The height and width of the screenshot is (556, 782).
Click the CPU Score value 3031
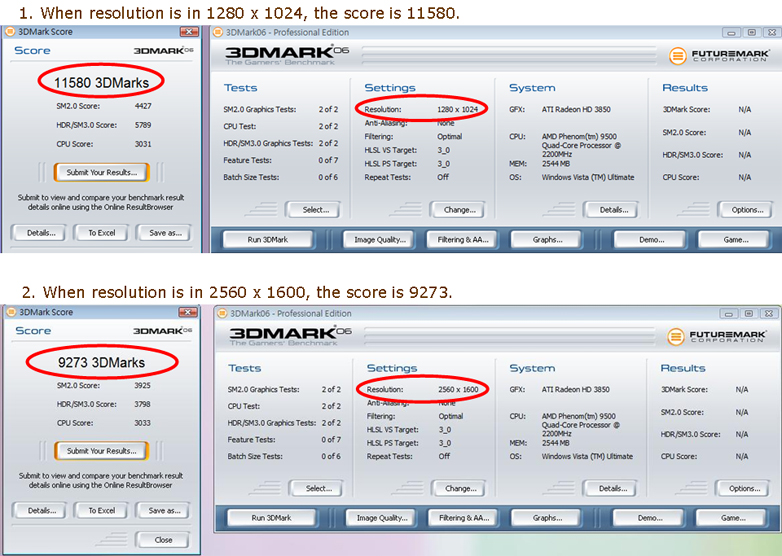[x=143, y=144]
